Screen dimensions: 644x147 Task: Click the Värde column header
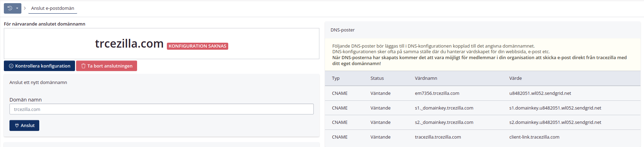coord(515,78)
